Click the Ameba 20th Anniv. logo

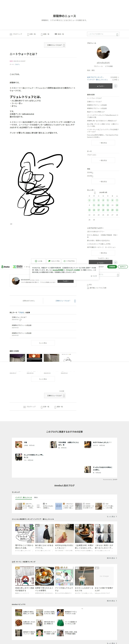[x=18, y=267]
